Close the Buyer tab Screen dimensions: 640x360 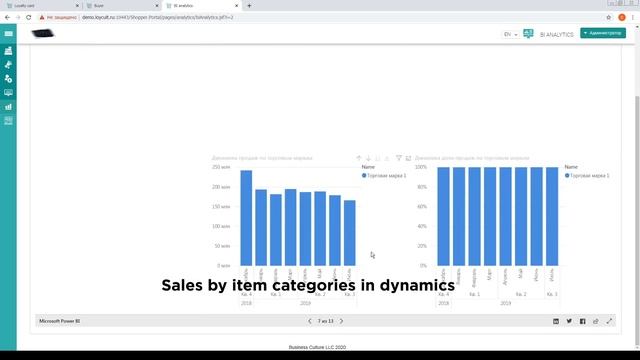click(157, 6)
